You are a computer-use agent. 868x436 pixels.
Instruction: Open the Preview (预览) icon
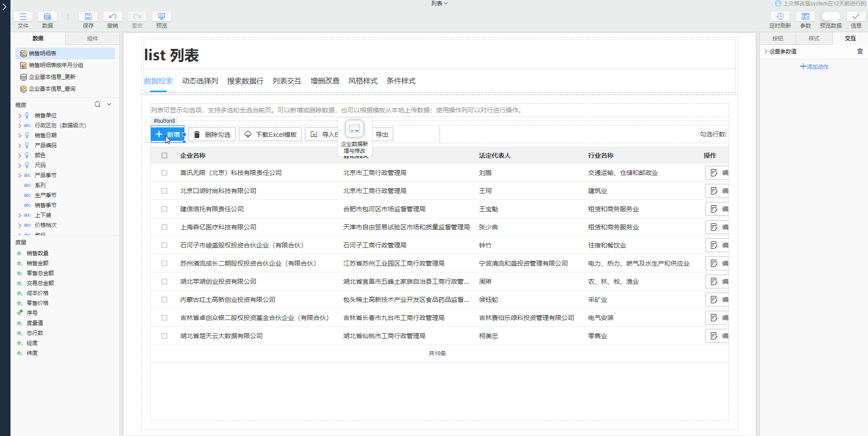161,17
